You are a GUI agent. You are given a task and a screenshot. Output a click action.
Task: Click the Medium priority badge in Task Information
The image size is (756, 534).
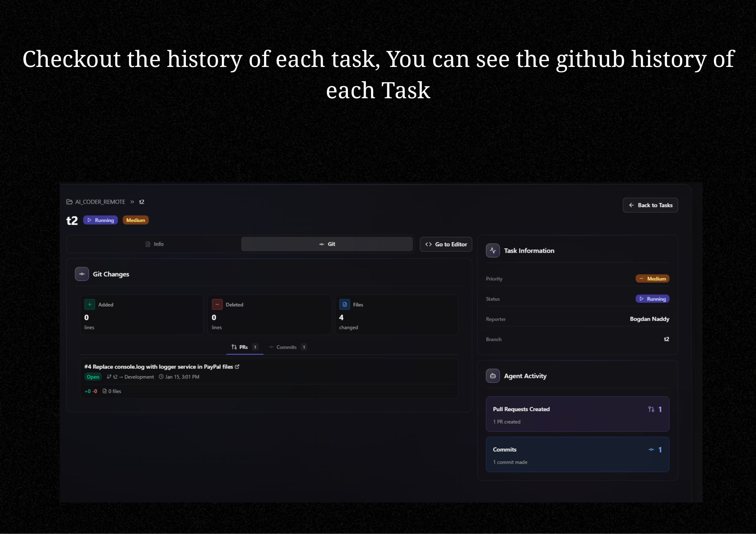pyautogui.click(x=652, y=279)
